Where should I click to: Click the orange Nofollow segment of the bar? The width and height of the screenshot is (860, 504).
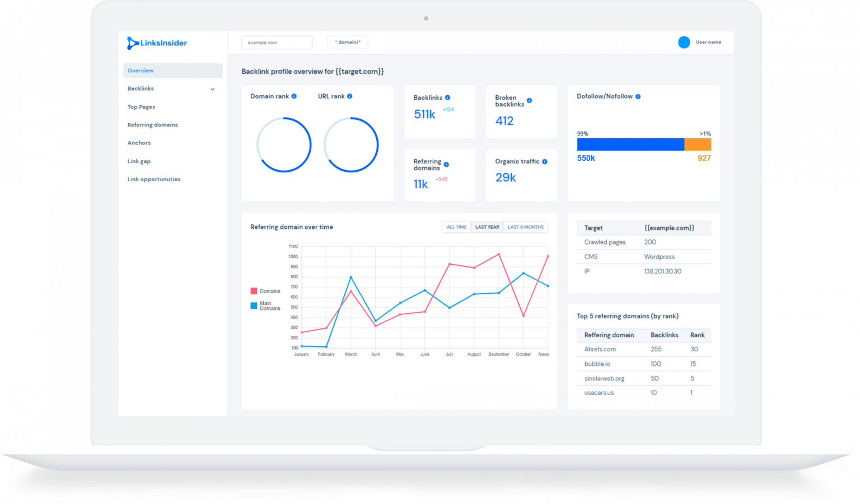pos(697,144)
